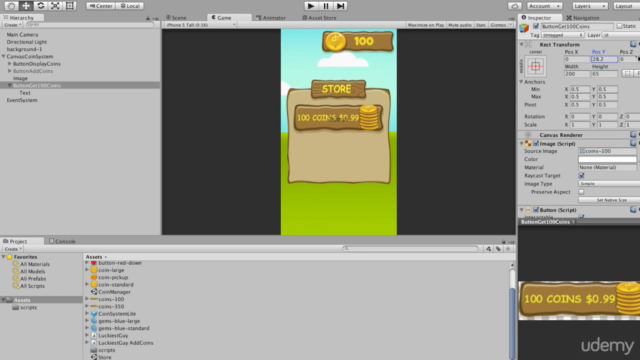Screen dimensions: 640x360
Task: Click the Width input field
Action: (577, 74)
